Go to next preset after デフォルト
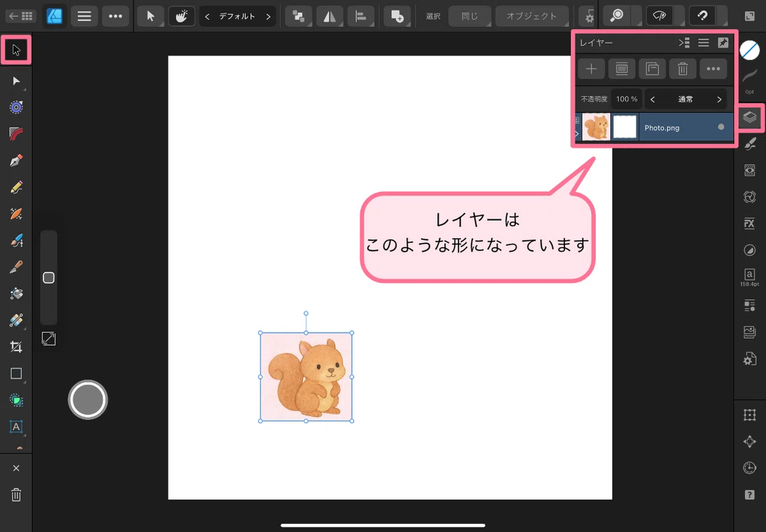Image resolution: width=766 pixels, height=532 pixels. click(267, 17)
